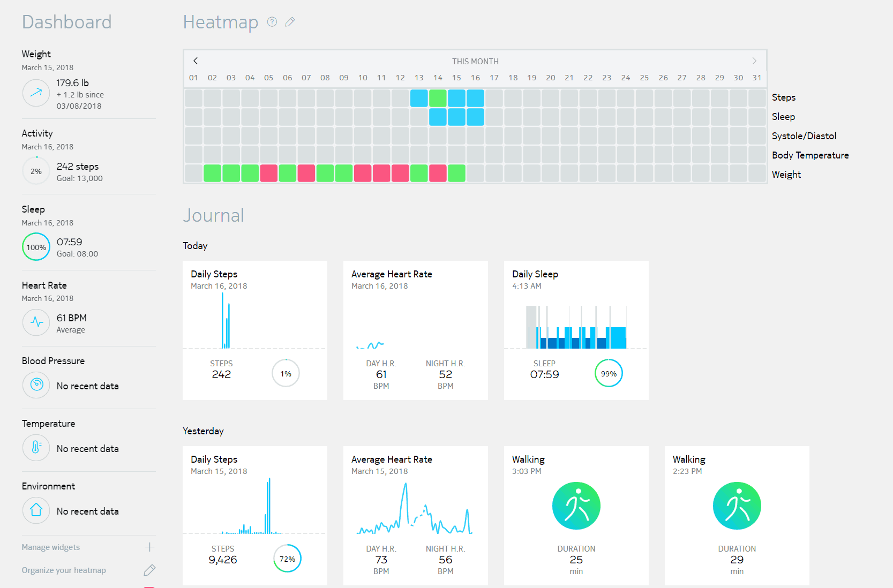Click the pencil icon for Organize your heatmap
893x588 pixels.
[x=149, y=570]
